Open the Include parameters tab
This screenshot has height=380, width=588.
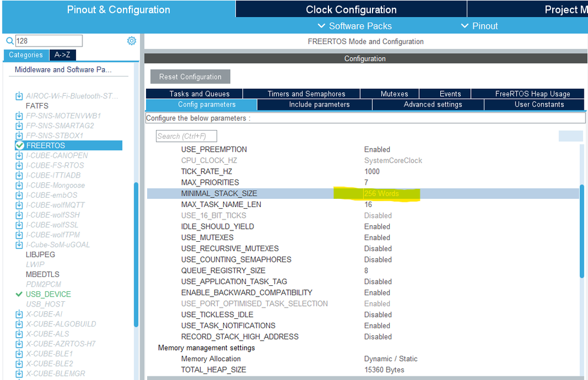tap(315, 105)
